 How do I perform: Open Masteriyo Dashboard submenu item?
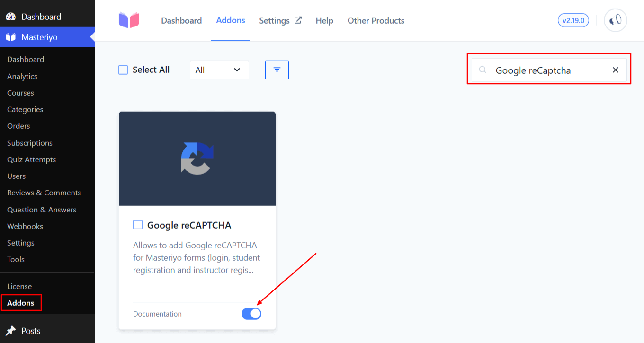coord(26,59)
